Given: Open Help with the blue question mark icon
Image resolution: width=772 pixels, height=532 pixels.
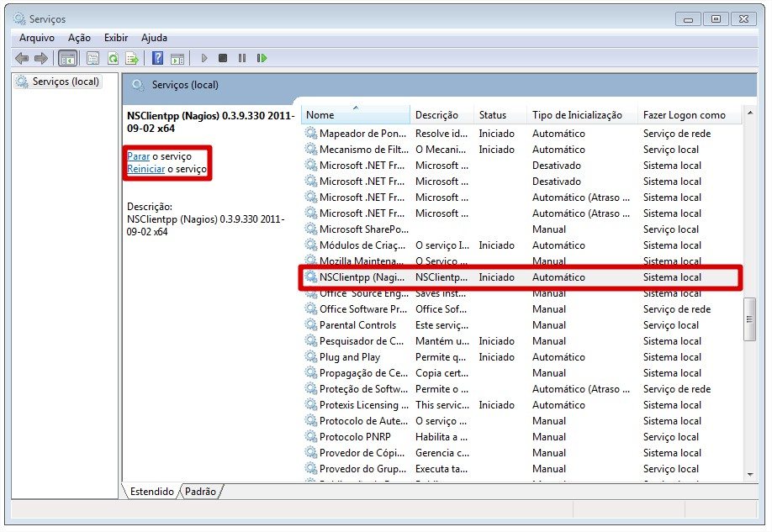Looking at the screenshot, I should pyautogui.click(x=157, y=58).
